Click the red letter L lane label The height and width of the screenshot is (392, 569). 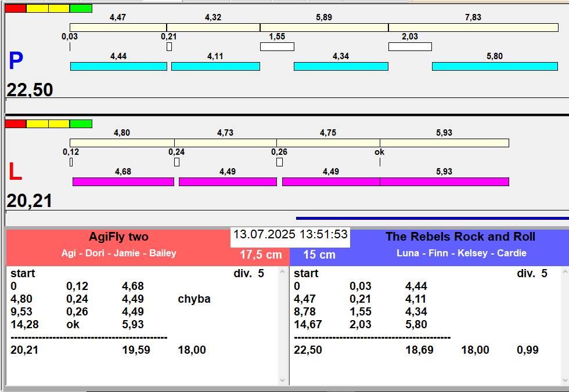point(15,172)
